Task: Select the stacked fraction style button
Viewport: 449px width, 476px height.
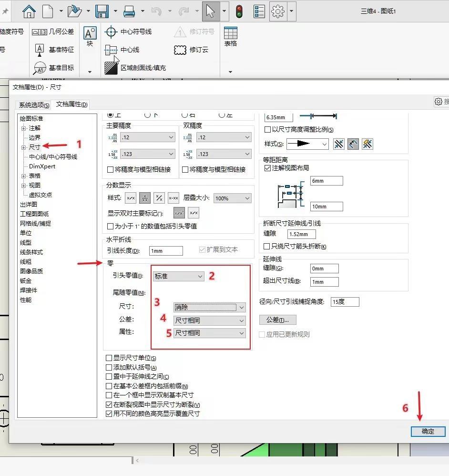Action: coord(145,198)
